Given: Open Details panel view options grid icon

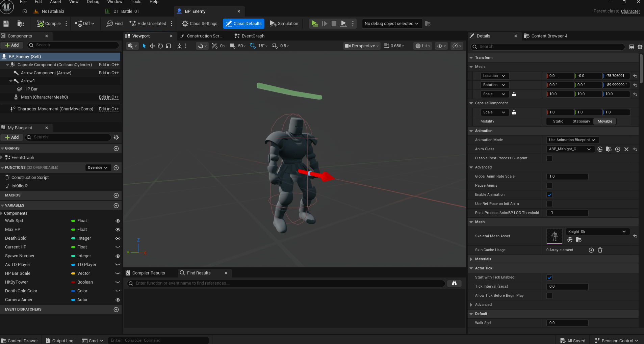Looking at the screenshot, I should 632,47.
